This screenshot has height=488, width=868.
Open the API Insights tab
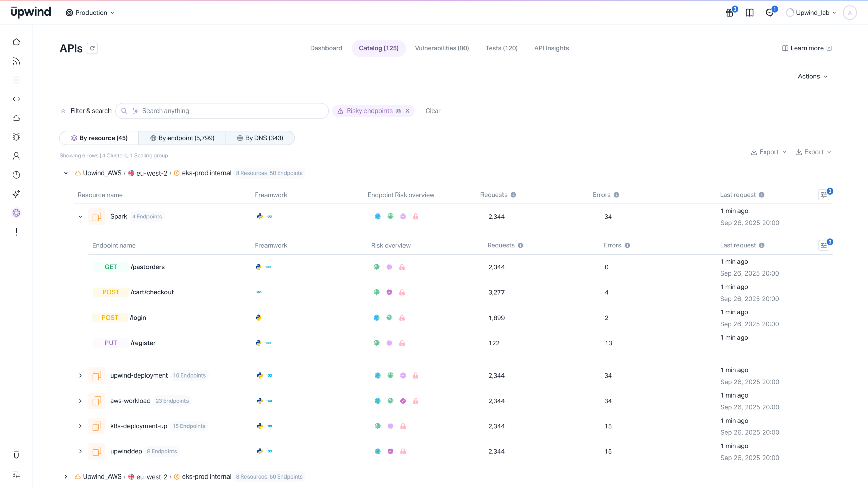tap(551, 48)
